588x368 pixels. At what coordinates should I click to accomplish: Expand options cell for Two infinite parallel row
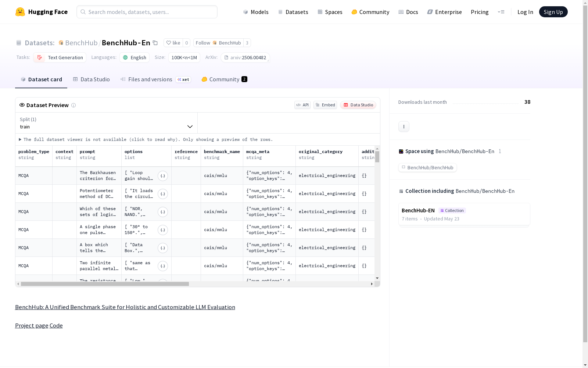pos(163,266)
